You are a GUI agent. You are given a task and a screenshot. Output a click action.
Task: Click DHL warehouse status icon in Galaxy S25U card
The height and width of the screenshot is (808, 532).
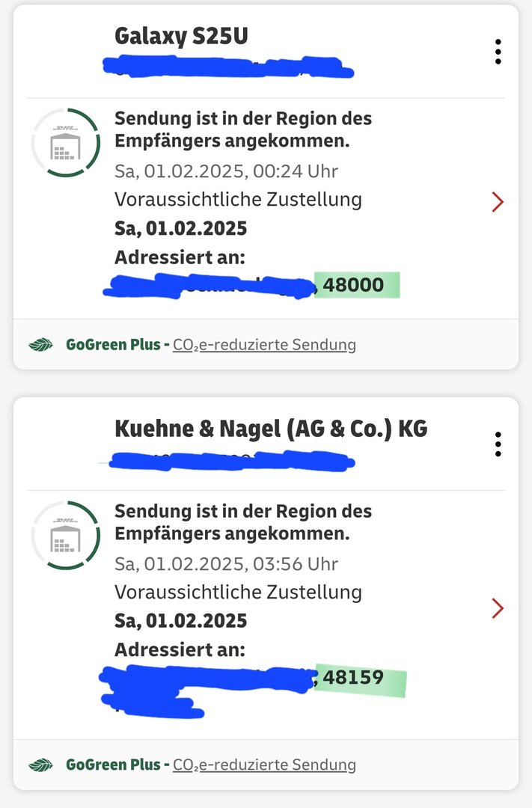coord(66,143)
